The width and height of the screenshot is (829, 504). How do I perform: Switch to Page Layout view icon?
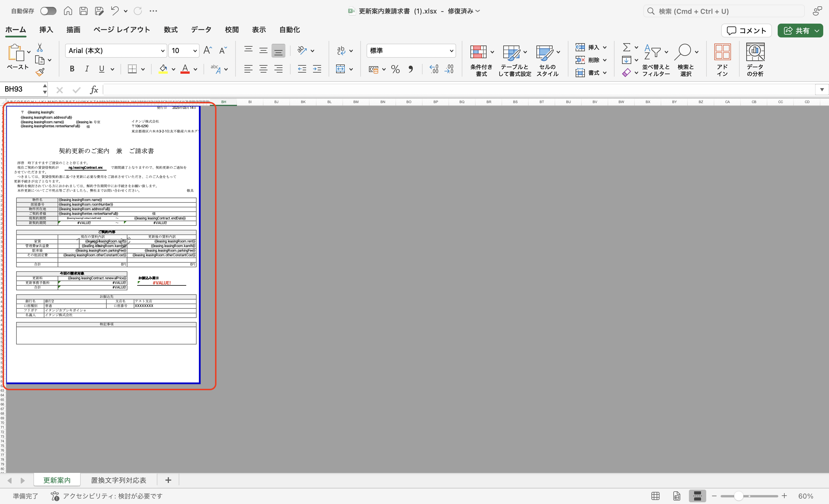(x=677, y=496)
